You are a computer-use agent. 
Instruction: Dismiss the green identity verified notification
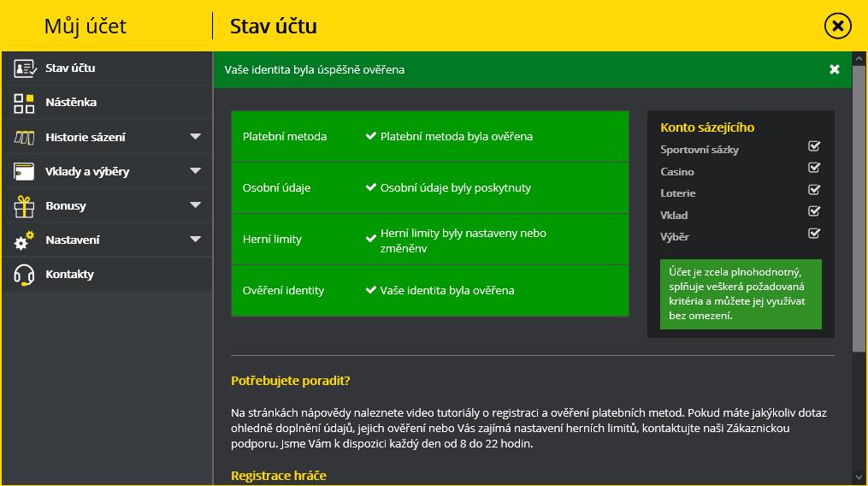click(835, 69)
